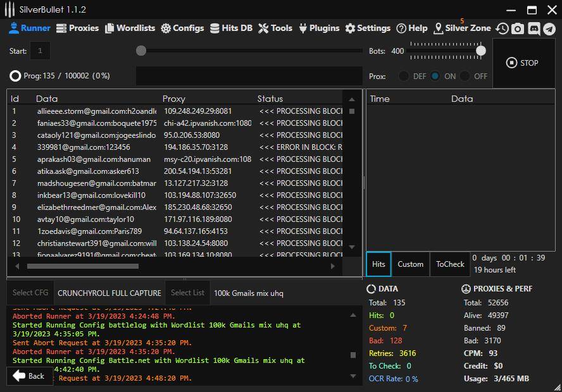Select the DEF proxy option
Image resolution: width=562 pixels, height=392 pixels.
point(403,75)
